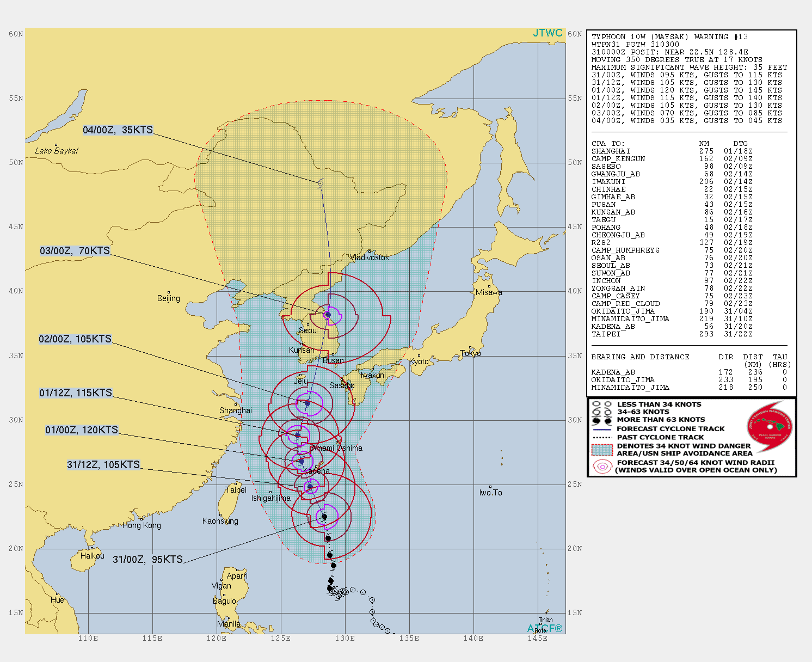Click the Beijing city label on map
Screen dimensions: 812x662
coord(169,298)
